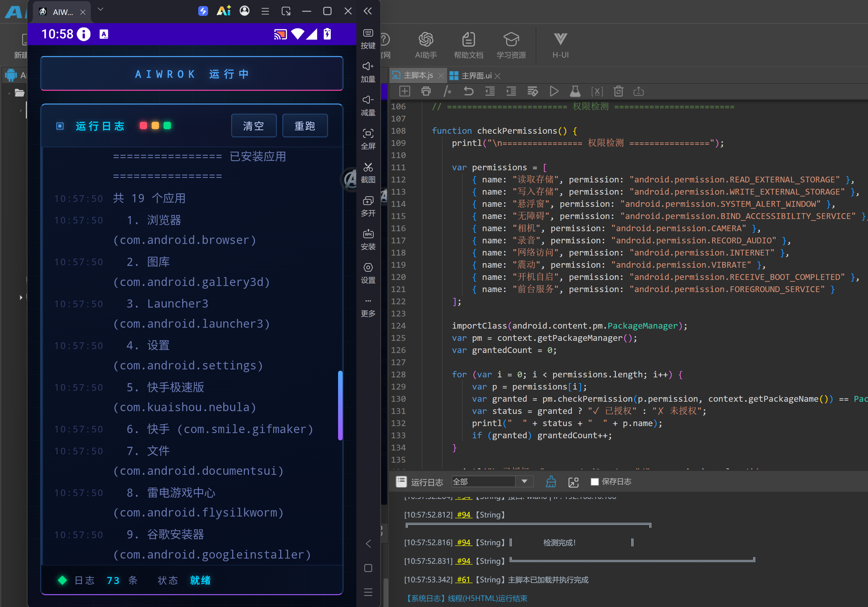This screenshot has width=868, height=607.
Task: Open the delete clipboard icon in editor toolbar
Action: 618,91
